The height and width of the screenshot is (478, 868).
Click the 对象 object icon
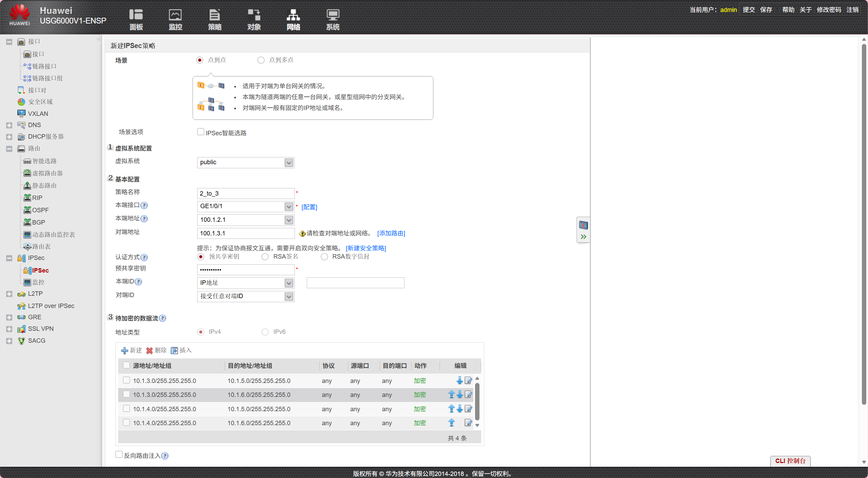pos(254,15)
